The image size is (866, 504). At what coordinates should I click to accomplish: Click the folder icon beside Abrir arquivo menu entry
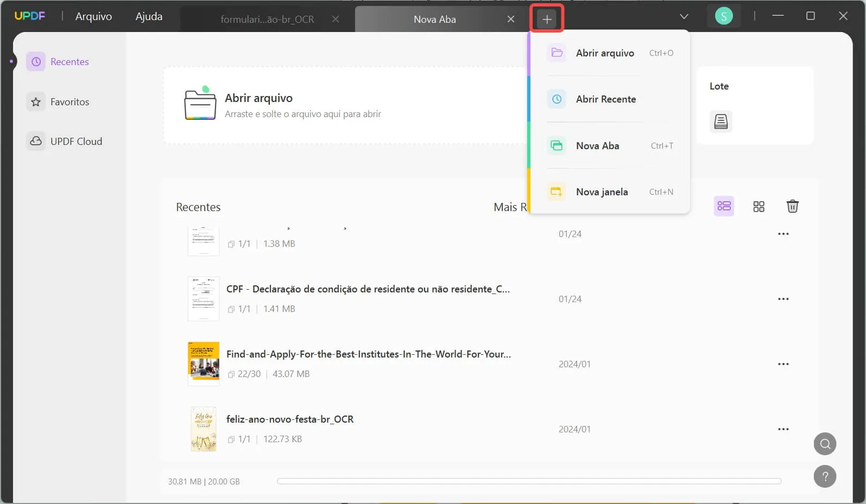click(x=557, y=53)
